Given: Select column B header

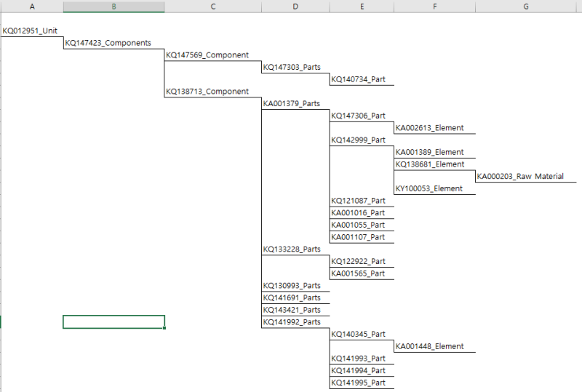Looking at the screenshot, I should (114, 7).
